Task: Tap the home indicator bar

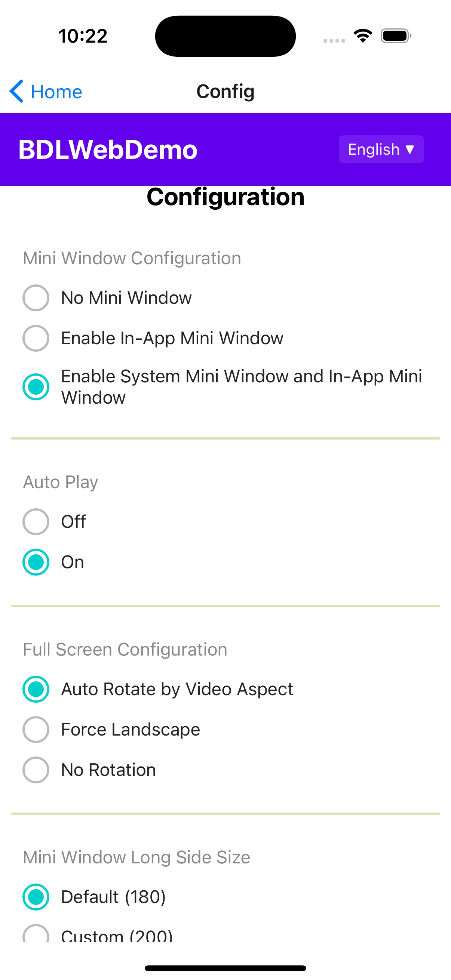Action: pos(225,968)
